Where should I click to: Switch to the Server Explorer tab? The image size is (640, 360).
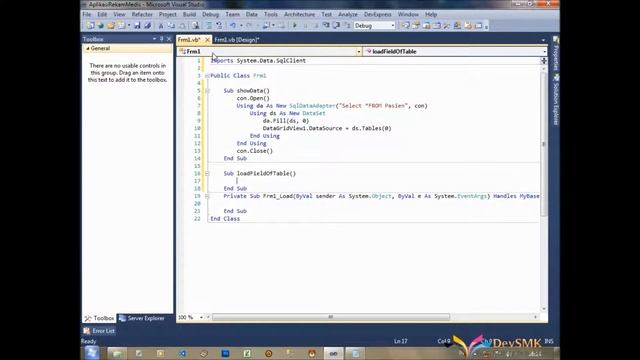(142, 318)
